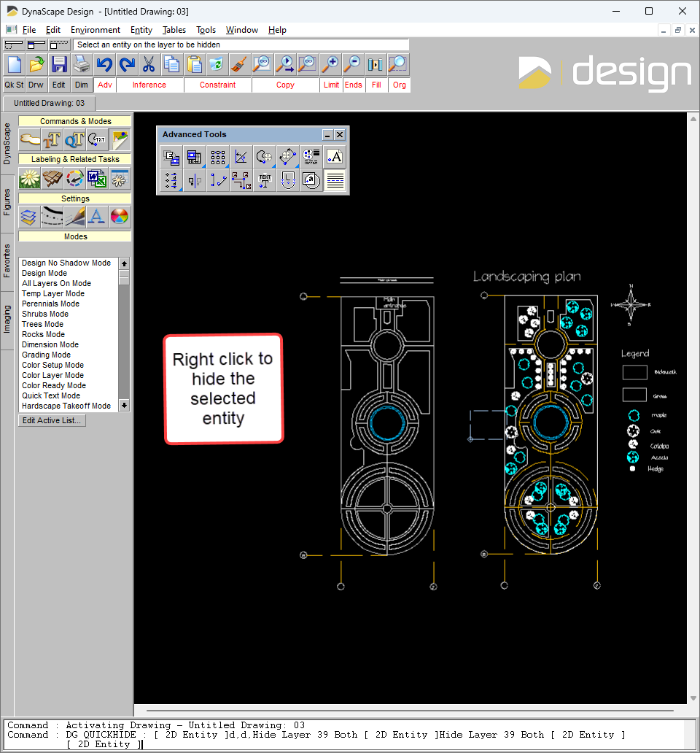Minimize the Advanced Tools palette
Image resolution: width=700 pixels, height=753 pixels.
(x=328, y=135)
